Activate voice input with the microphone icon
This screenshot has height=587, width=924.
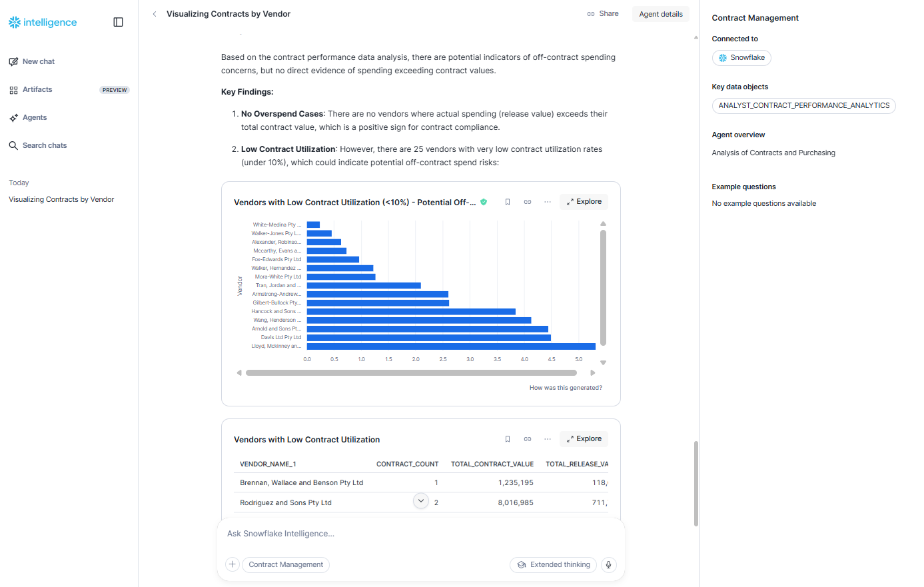pos(608,564)
